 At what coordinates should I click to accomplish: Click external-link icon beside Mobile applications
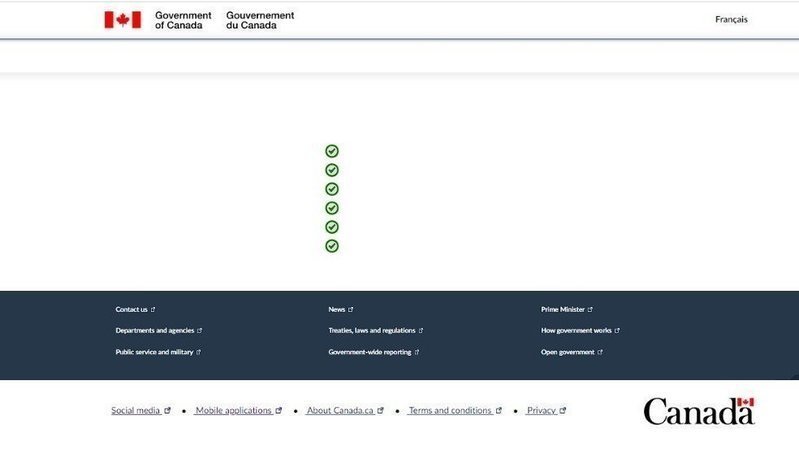pos(279,410)
